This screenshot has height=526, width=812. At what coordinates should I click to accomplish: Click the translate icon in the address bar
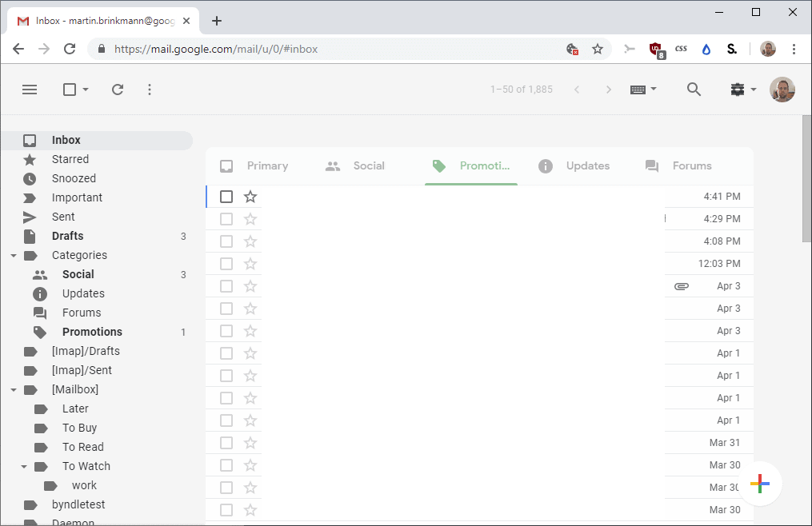click(573, 49)
